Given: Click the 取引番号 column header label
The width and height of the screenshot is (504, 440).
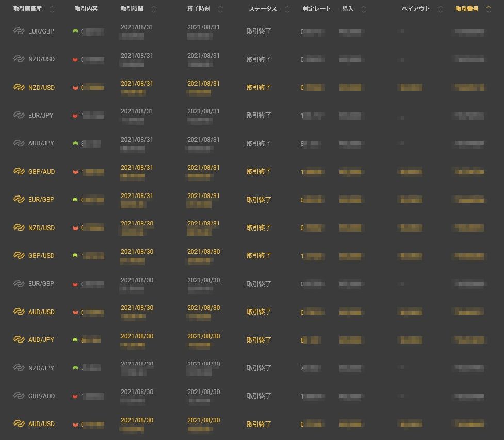Looking at the screenshot, I should coord(466,9).
